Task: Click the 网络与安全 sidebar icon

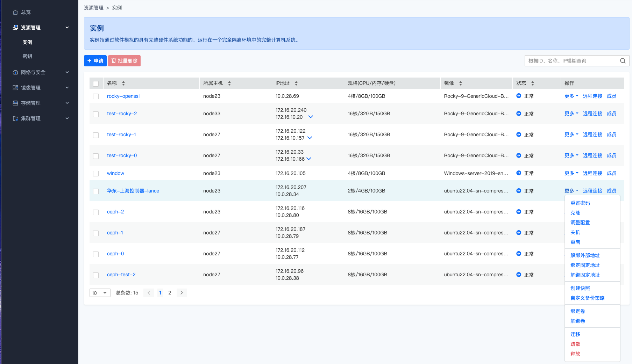Action: (15, 72)
